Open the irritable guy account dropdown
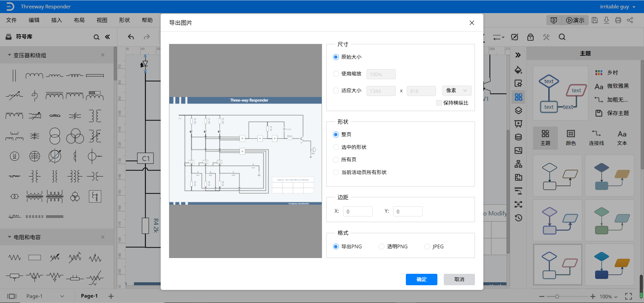The width and height of the screenshot is (644, 303). 618,7
